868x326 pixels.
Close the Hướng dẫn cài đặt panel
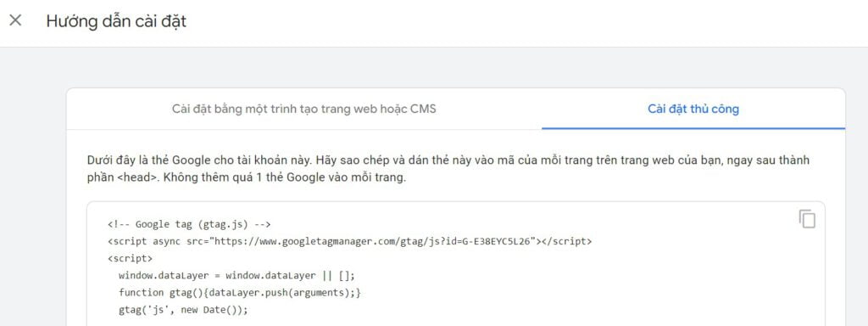15,20
